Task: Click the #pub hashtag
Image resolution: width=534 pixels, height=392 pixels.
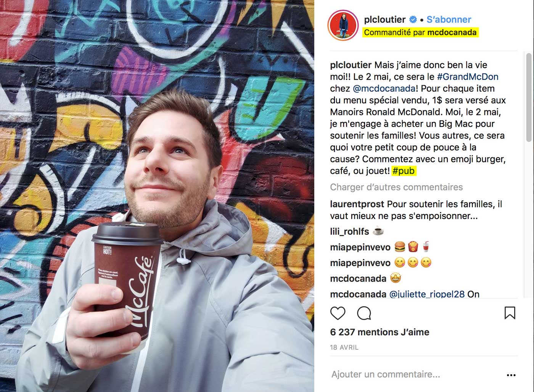Action: pyautogui.click(x=404, y=171)
